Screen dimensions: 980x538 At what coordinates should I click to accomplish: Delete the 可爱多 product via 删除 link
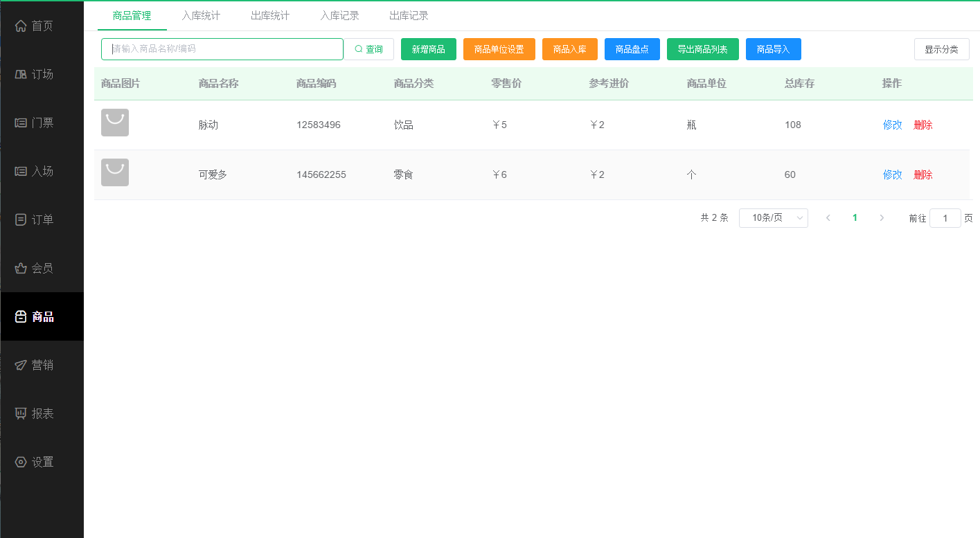(923, 175)
